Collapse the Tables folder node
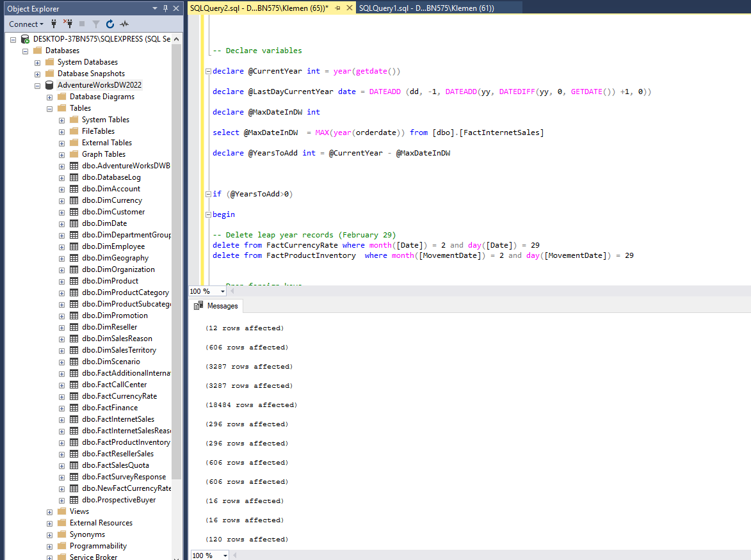751x560 pixels. (x=50, y=108)
